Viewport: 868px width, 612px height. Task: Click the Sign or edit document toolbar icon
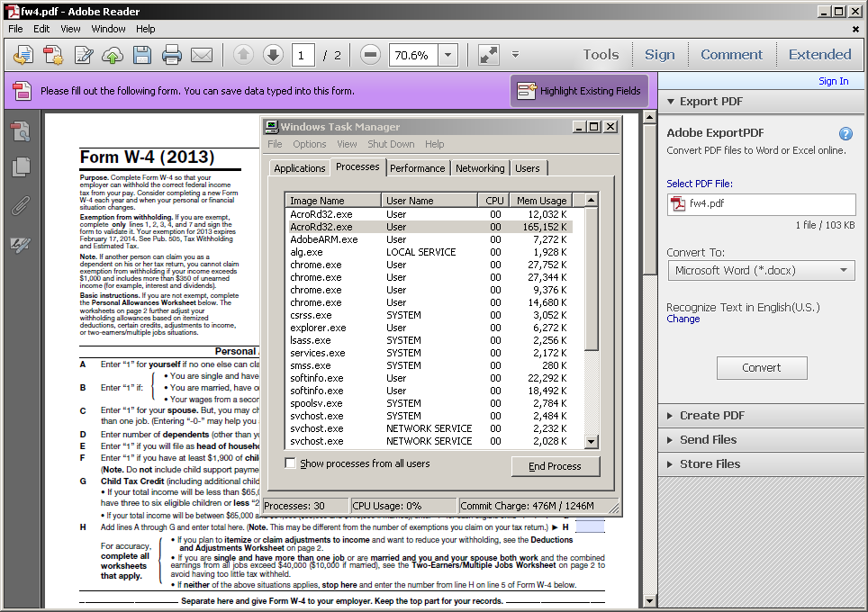tap(83, 55)
